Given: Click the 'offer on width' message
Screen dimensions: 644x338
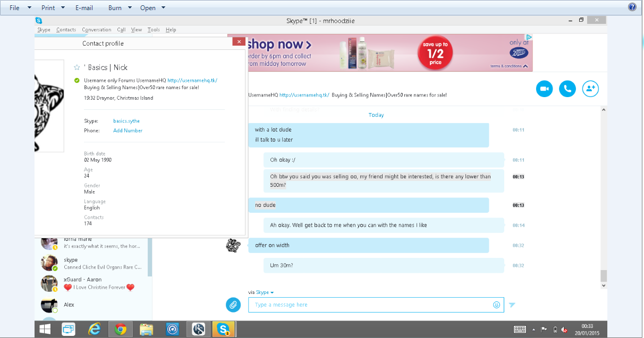Looking at the screenshot, I should [368, 245].
